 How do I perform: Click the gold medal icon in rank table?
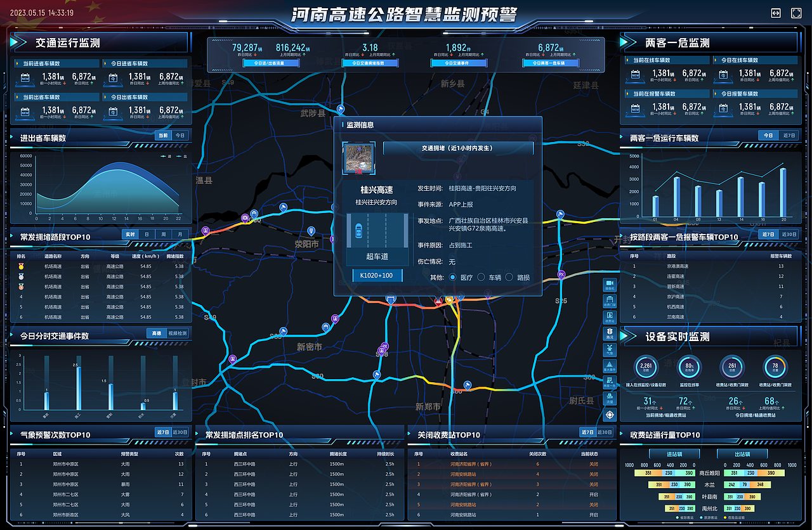(22, 266)
